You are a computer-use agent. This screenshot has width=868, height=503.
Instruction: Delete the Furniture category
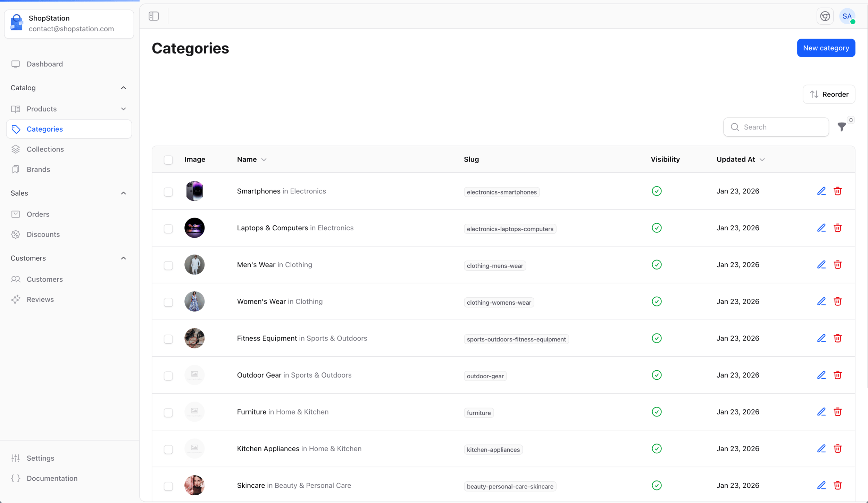coord(837,412)
